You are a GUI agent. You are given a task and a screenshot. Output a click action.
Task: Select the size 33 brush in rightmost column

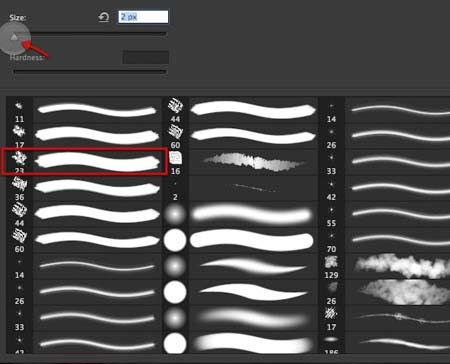[385, 162]
